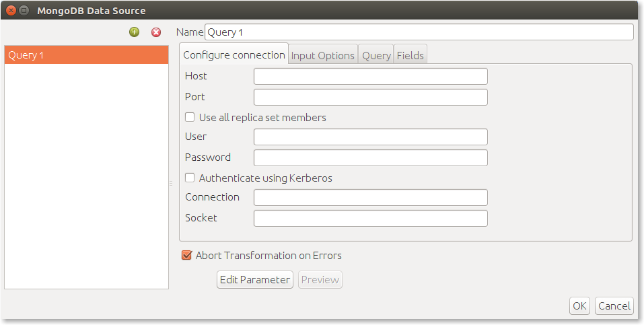The image size is (644, 325).
Task: Click the Socket timeout field
Action: 371,219
